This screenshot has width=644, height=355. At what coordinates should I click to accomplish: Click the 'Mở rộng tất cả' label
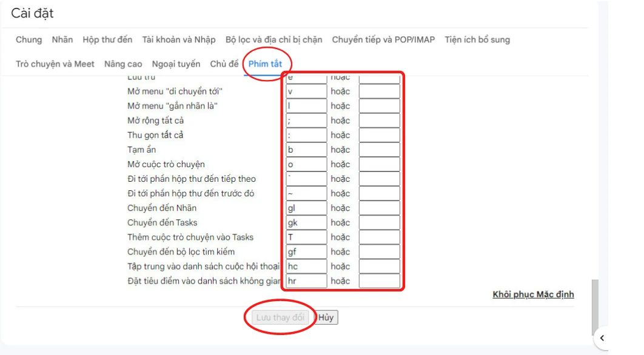tap(156, 121)
